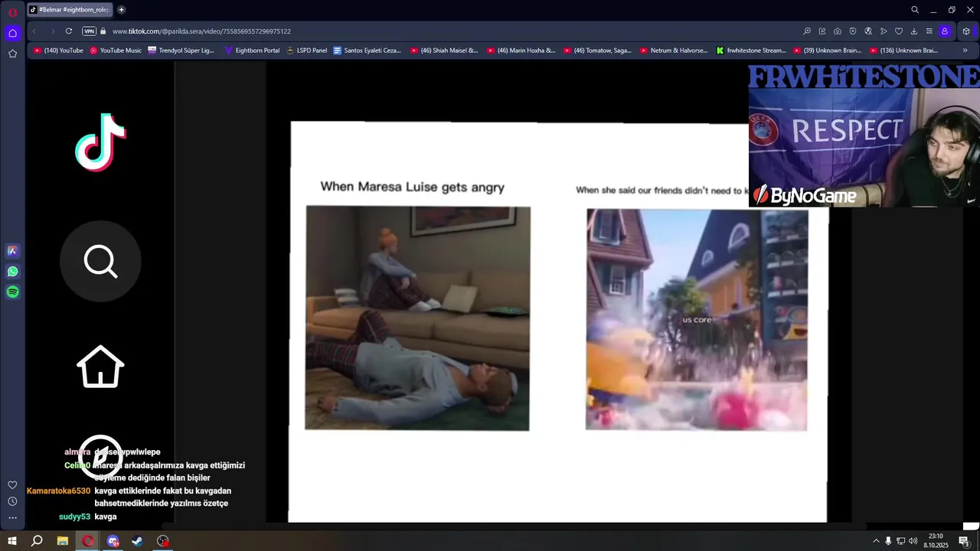Open the purple profile account icon

pos(945,31)
